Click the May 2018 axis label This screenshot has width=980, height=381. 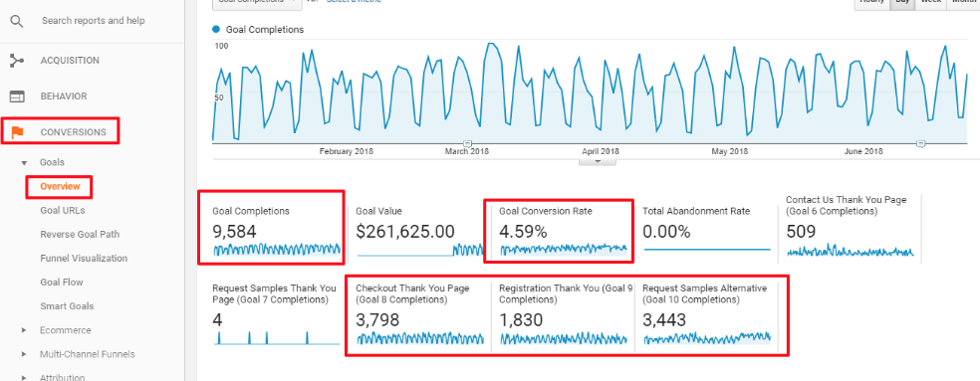tap(729, 151)
